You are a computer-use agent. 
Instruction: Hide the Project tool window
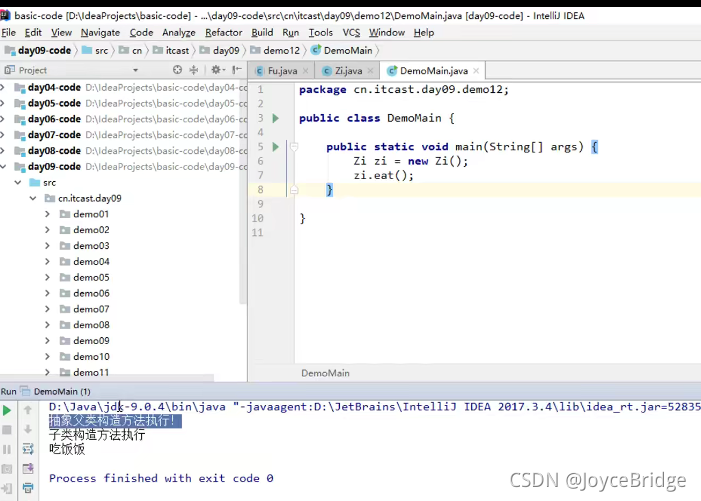237,70
